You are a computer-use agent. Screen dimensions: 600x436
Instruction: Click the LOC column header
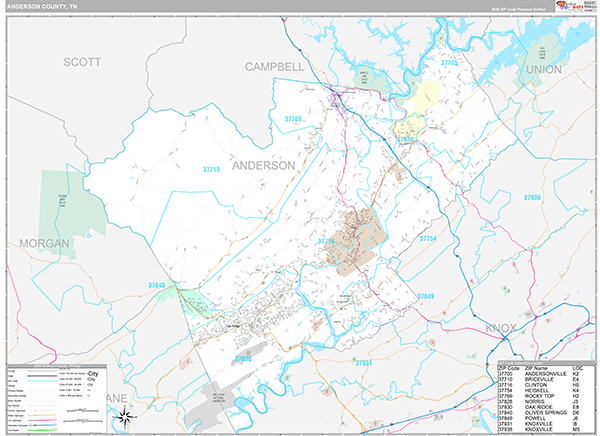[x=577, y=368]
